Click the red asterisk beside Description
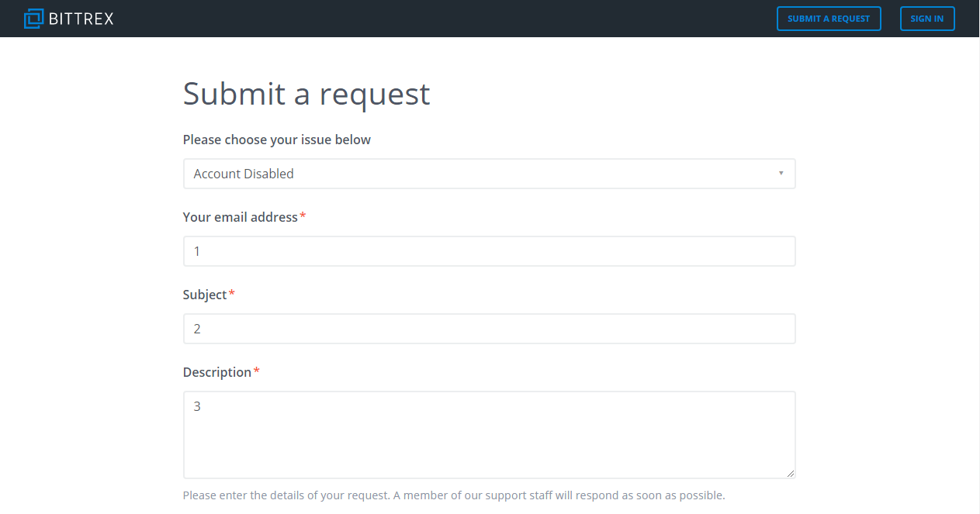980x514 pixels. 256,371
